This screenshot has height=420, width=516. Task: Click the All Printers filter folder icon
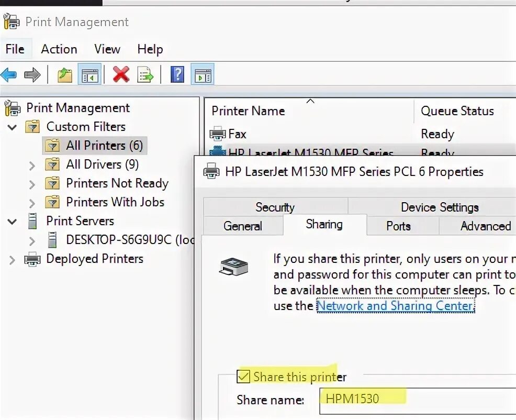pyautogui.click(x=52, y=146)
